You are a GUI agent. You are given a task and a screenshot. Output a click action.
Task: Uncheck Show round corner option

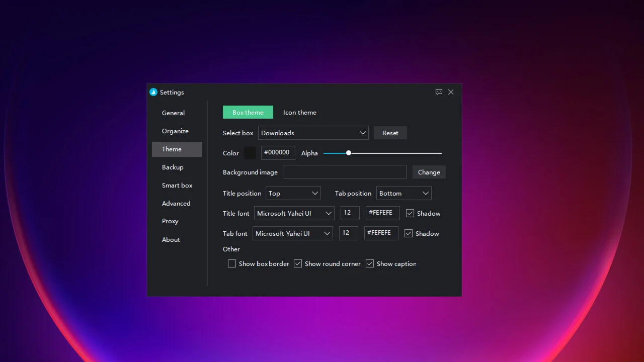pos(298,263)
